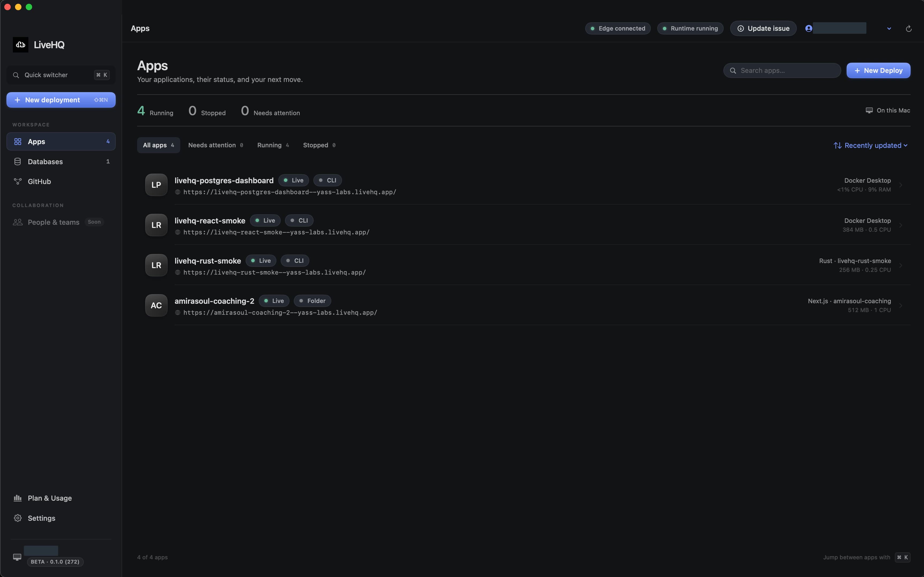Click the LP avatar for livehq-postgres-dashboard

[156, 185]
